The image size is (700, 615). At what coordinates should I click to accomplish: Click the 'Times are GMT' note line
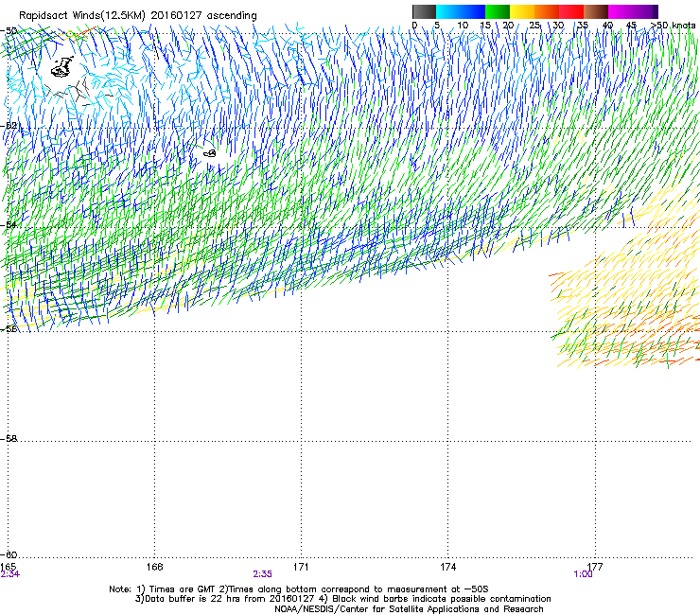point(299,589)
